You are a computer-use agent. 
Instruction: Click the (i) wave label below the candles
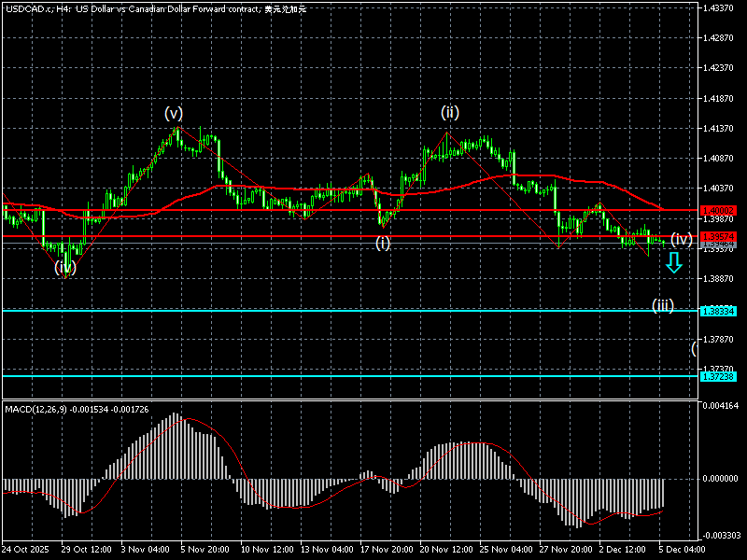(383, 243)
